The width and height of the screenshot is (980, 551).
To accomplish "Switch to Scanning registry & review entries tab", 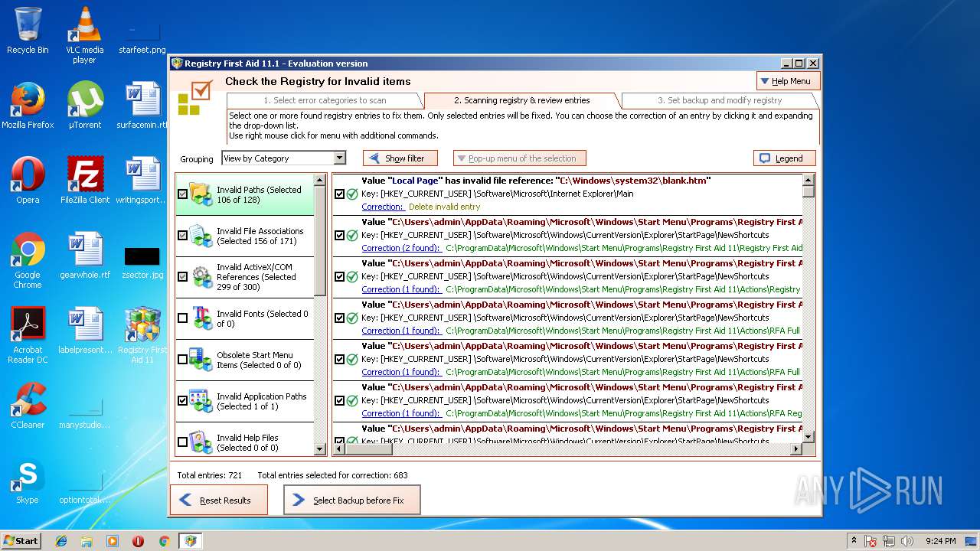I will (522, 100).
